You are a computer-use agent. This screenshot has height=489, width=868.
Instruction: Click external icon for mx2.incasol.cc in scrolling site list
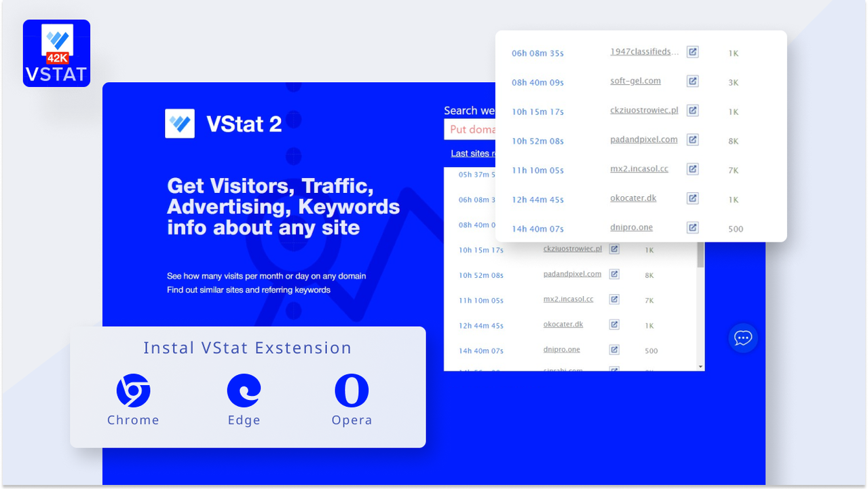[614, 299]
